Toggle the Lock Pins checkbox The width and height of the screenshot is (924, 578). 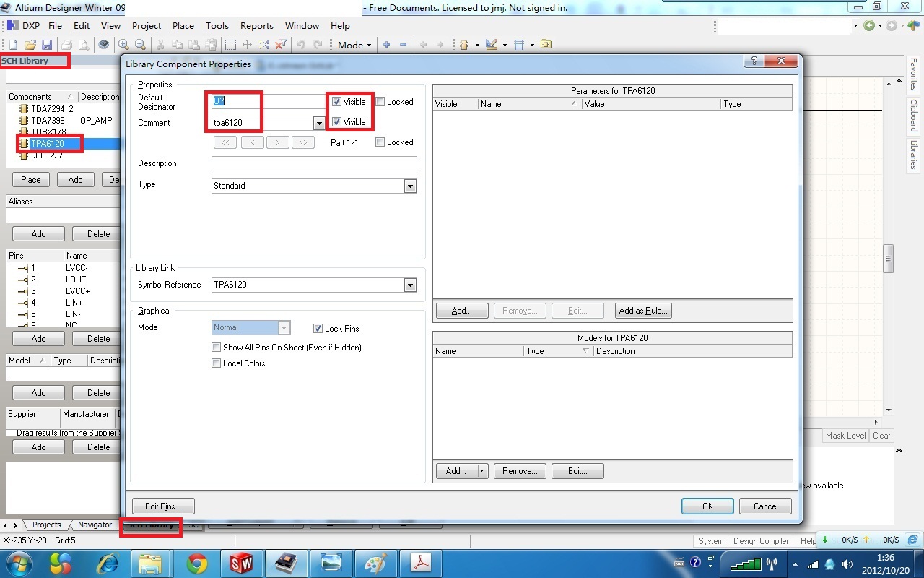tap(318, 329)
